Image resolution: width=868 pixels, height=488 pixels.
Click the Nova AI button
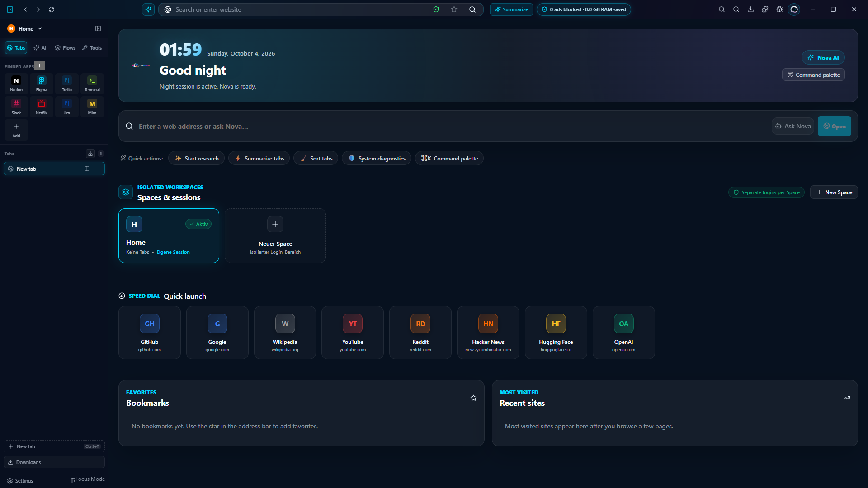pyautogui.click(x=823, y=57)
